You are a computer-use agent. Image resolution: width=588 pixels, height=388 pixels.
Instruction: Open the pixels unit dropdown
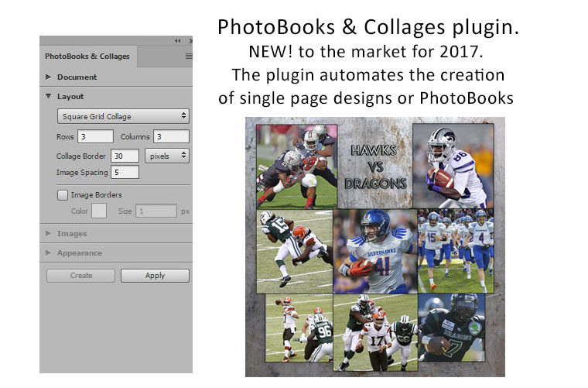(x=167, y=156)
